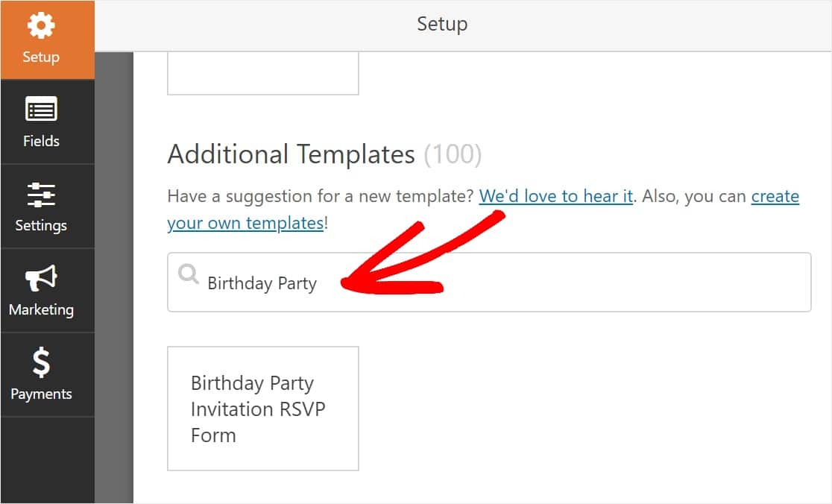Choose Birthday Party Invitation RSVP Form template
Viewport: 832px width, 504px height.
(262, 408)
